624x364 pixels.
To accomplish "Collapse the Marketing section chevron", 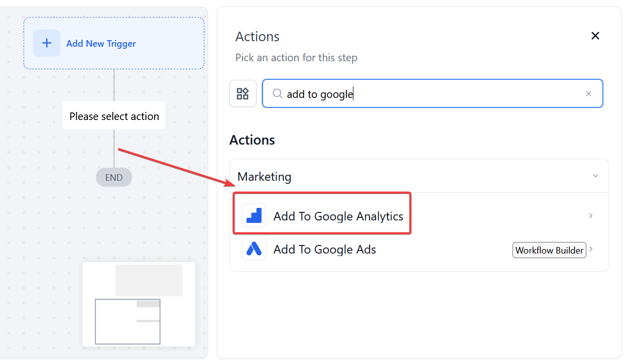I will coord(595,176).
